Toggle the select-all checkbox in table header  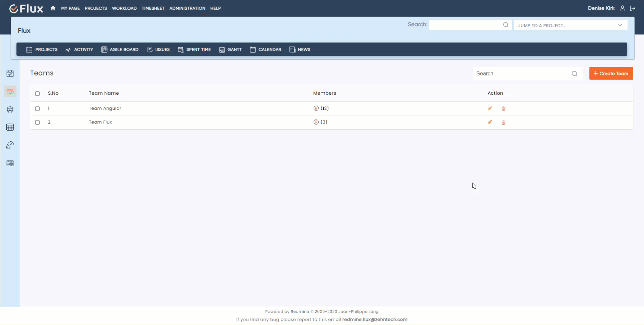(x=37, y=93)
